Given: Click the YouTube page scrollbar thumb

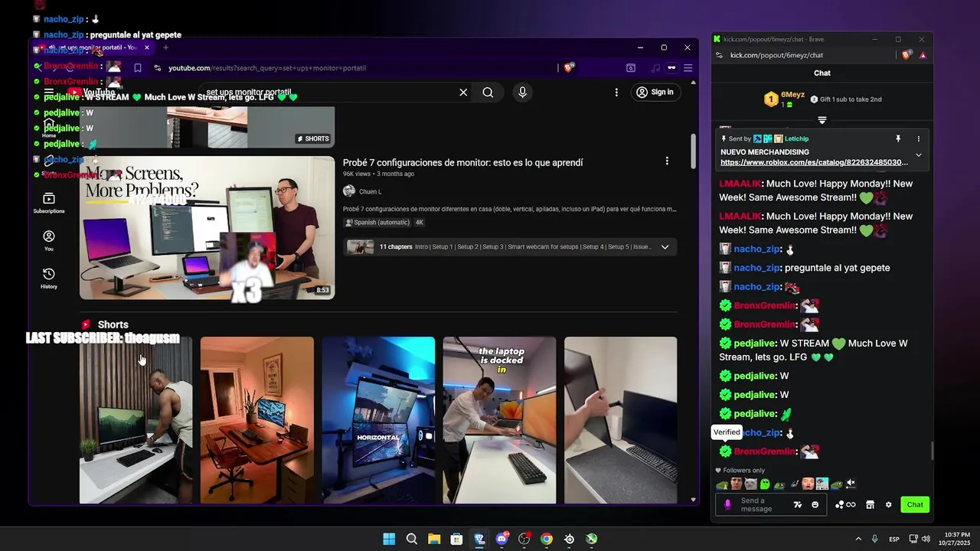Looking at the screenshot, I should point(694,151).
